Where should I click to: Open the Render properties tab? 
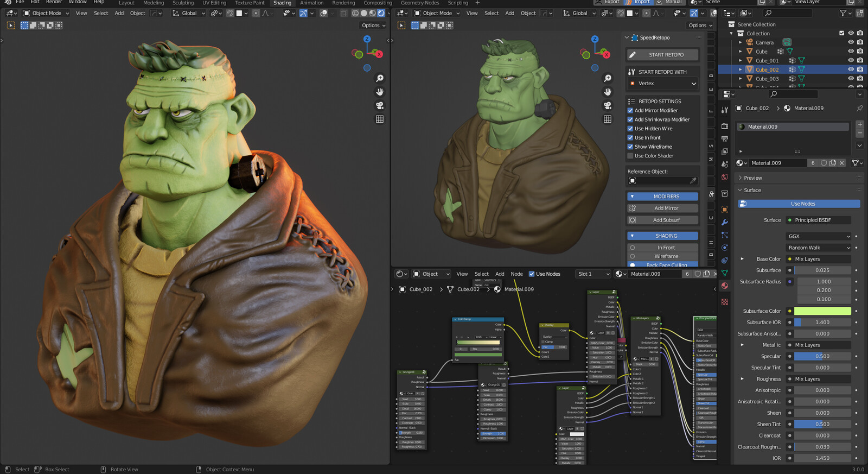[x=725, y=126]
